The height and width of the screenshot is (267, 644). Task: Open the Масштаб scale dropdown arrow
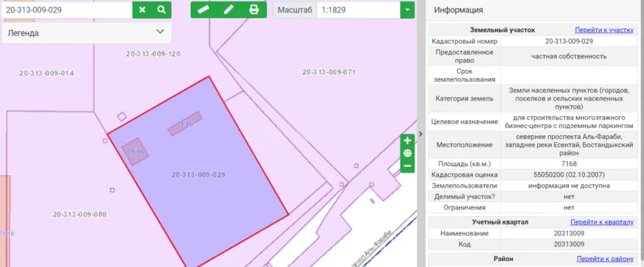coord(408,10)
